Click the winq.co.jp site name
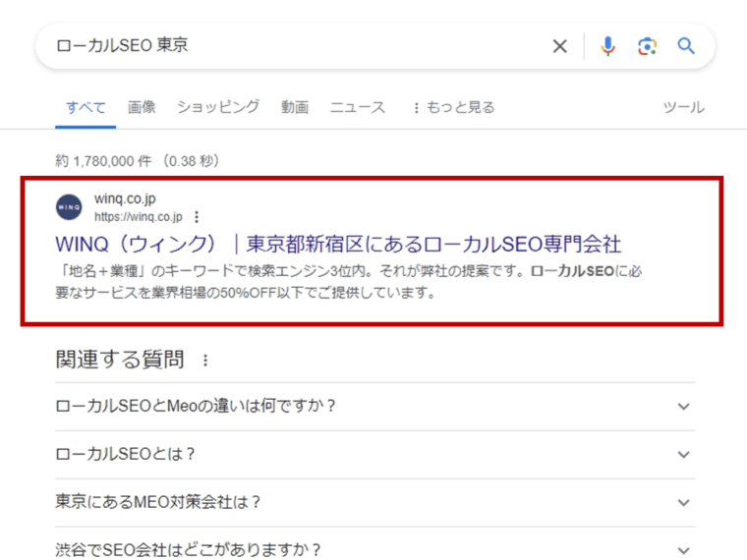This screenshot has width=747, height=560. click(x=125, y=198)
